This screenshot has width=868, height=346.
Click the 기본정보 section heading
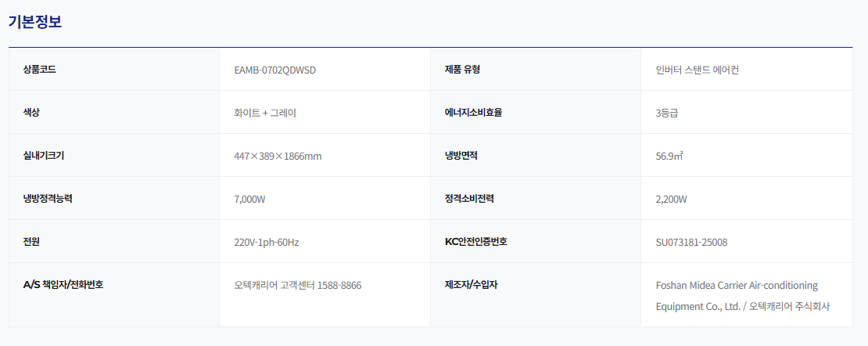point(35,22)
